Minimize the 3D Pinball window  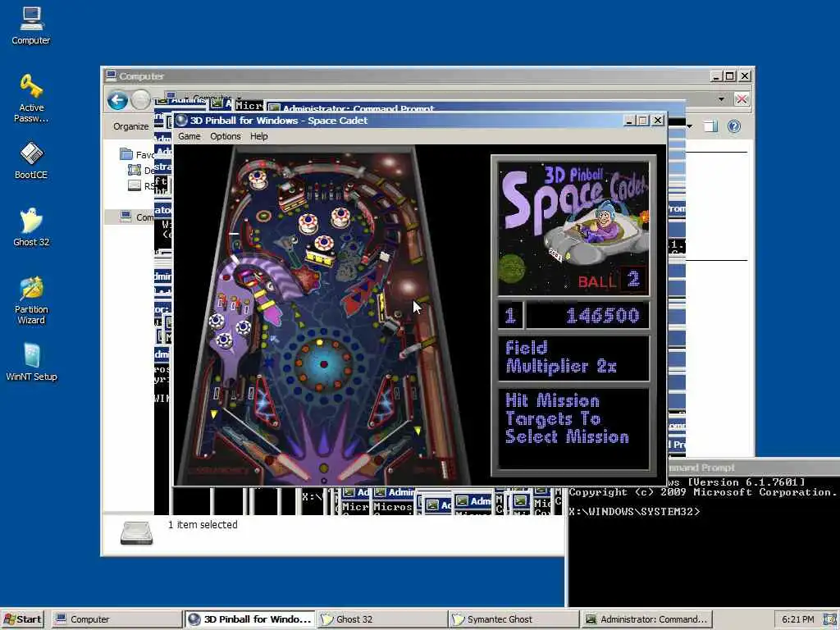pyautogui.click(x=629, y=121)
